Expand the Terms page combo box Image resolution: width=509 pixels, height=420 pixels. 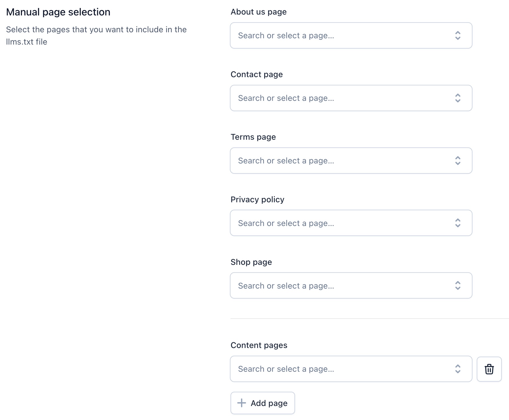(x=351, y=161)
